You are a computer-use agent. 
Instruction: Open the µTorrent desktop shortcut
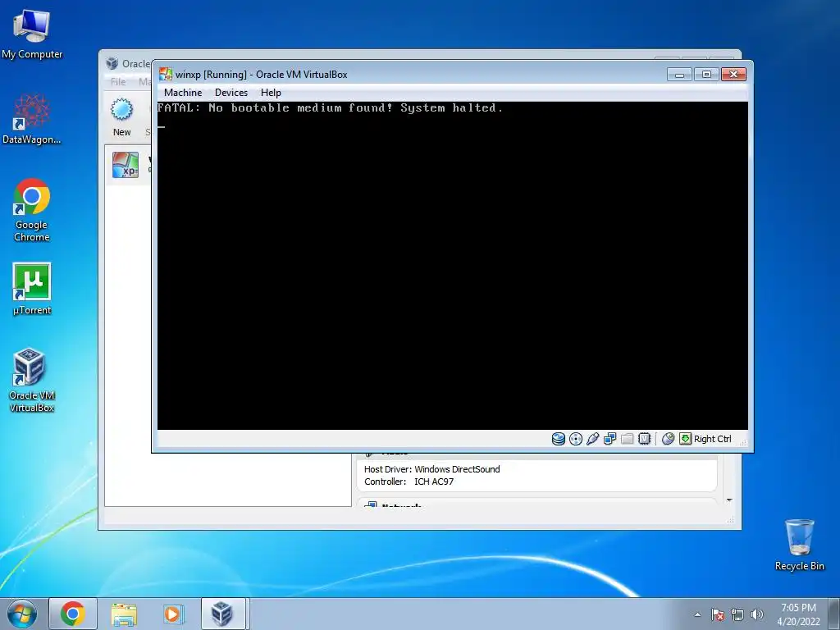click(32, 282)
